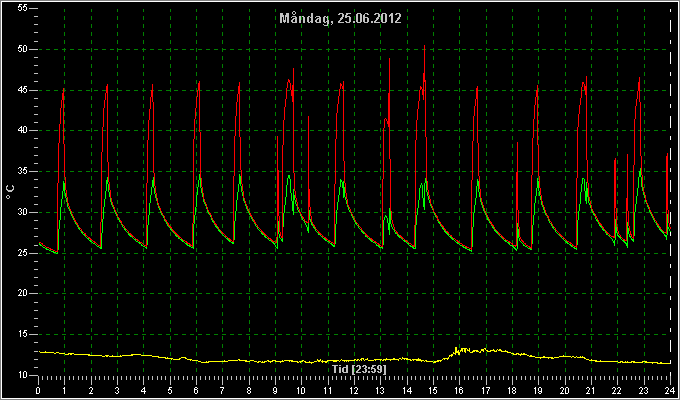The height and width of the screenshot is (400, 680).
Task: Click the 35 value on temperature axis
Action: pyautogui.click(x=23, y=171)
